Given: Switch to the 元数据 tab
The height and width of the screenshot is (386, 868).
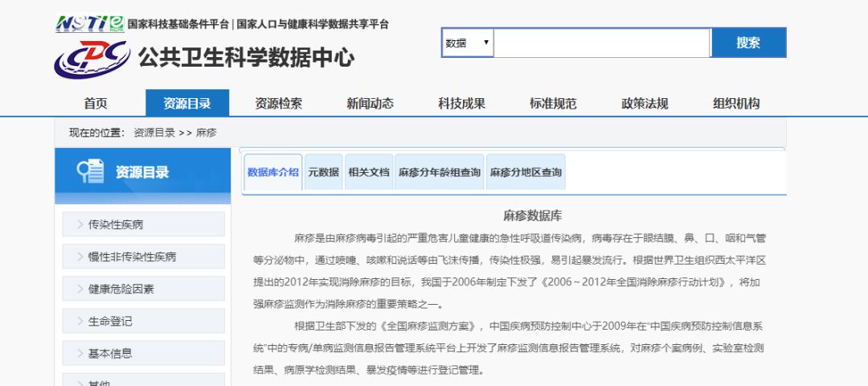Looking at the screenshot, I should click(324, 172).
